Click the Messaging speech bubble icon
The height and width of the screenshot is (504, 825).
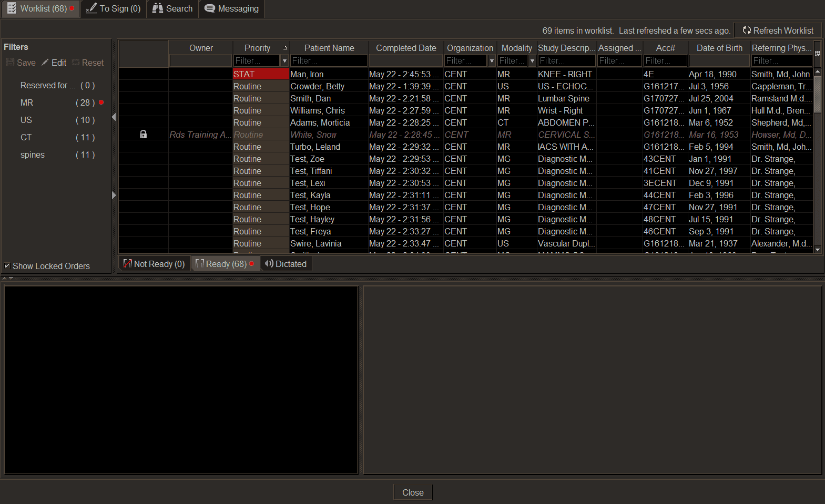pos(210,8)
